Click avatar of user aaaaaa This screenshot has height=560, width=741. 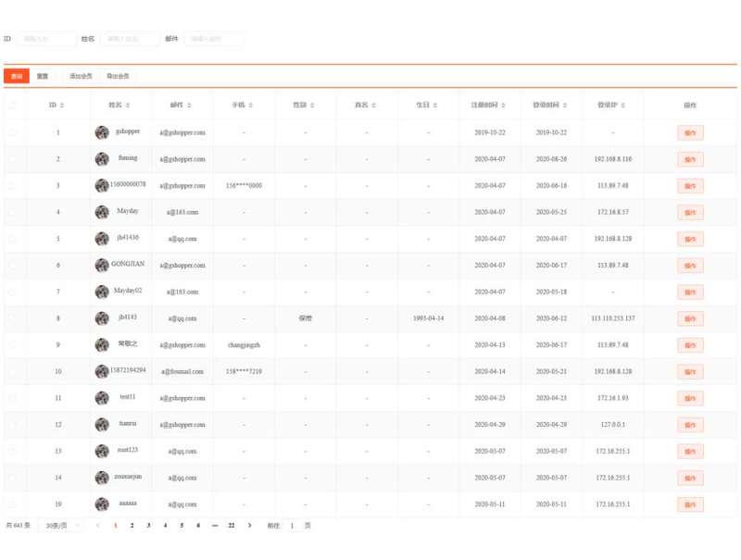(102, 504)
